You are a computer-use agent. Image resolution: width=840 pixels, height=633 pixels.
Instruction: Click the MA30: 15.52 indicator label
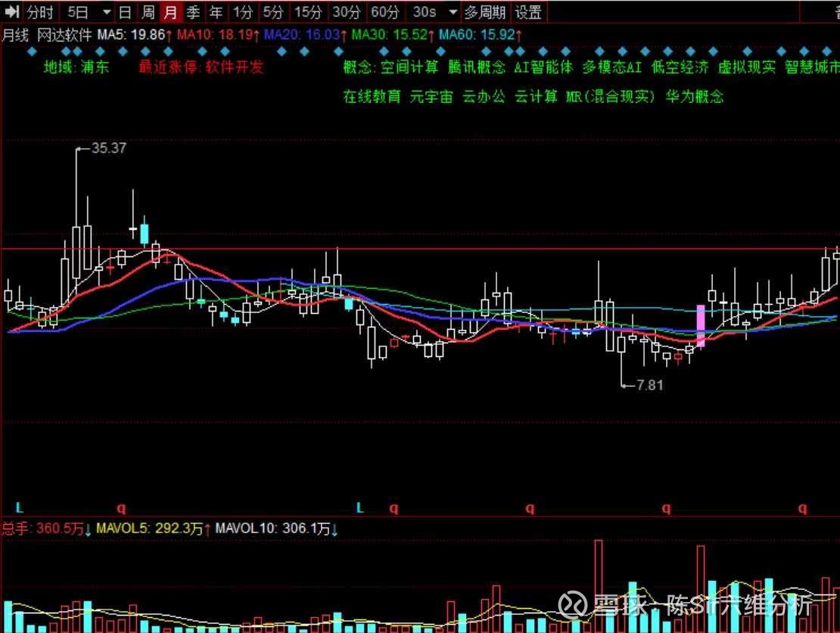click(x=393, y=36)
